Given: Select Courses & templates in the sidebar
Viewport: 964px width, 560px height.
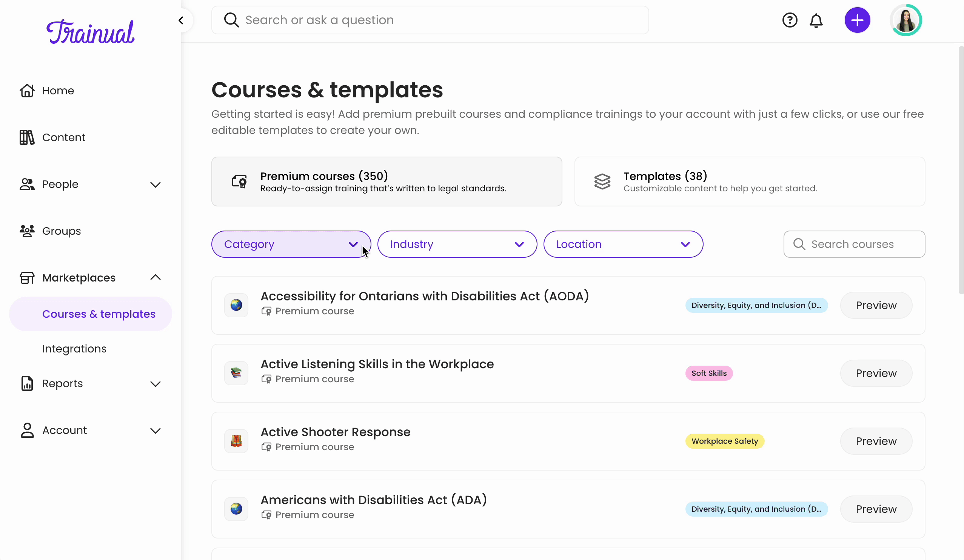Looking at the screenshot, I should [91, 314].
